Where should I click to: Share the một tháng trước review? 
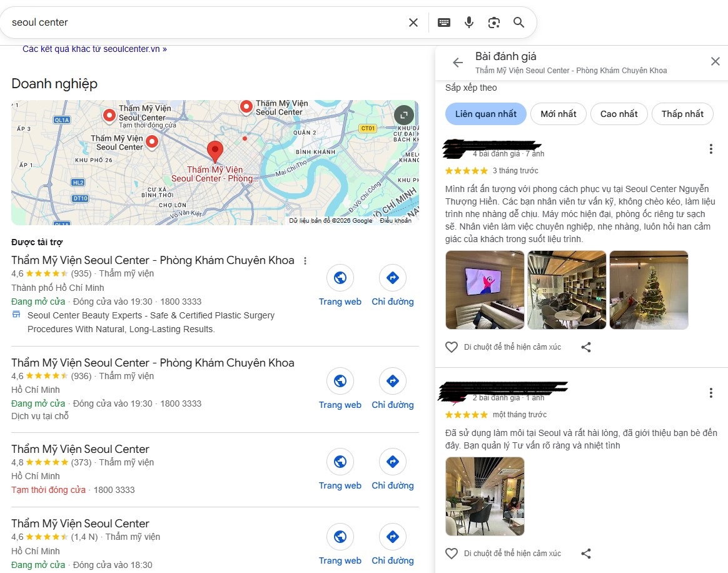(x=586, y=554)
